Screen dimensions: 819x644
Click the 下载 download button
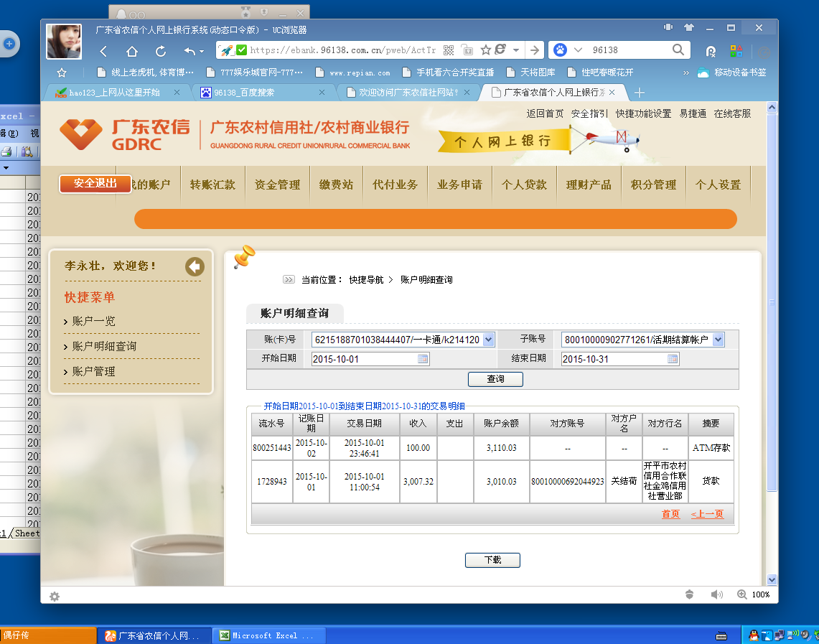(x=492, y=560)
